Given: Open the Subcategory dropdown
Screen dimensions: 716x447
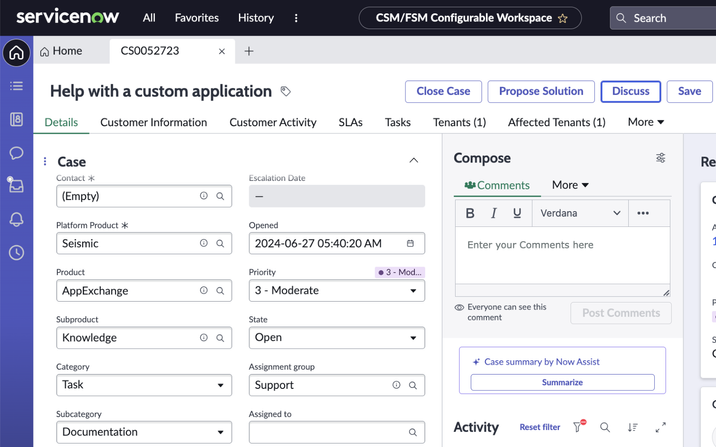Looking at the screenshot, I should [x=144, y=432].
